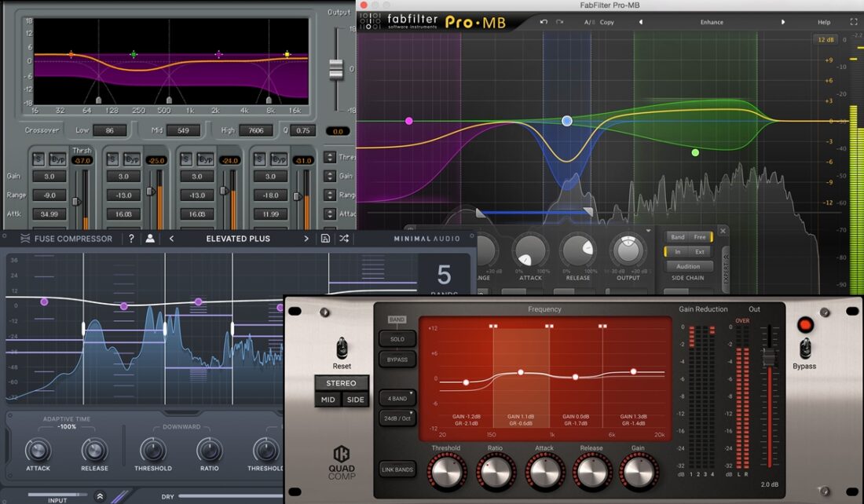Click the undo arrow in FabFilter Pro-MB
The width and height of the screenshot is (864, 504).
tap(544, 22)
